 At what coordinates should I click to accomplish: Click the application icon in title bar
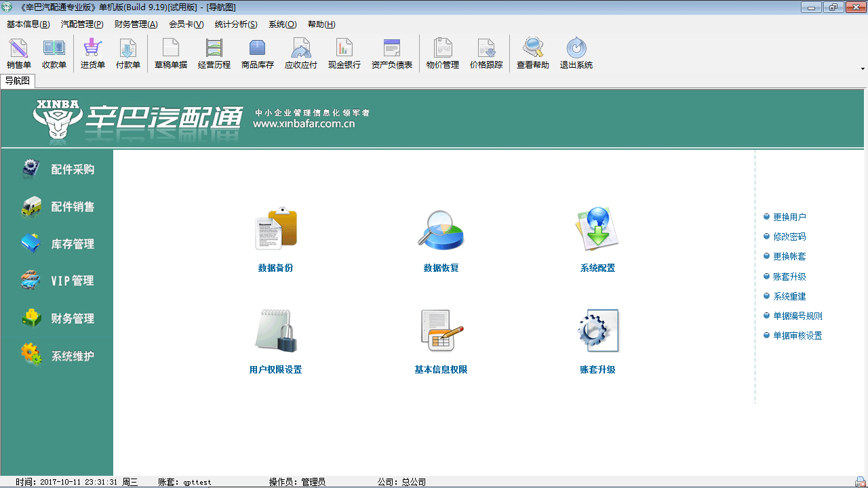pos(7,7)
